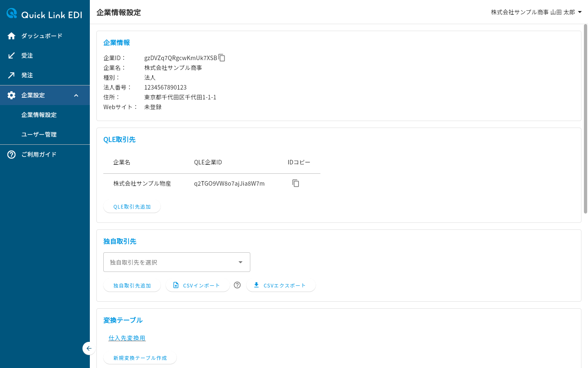Click the 受注 incoming arrow icon

(11, 56)
